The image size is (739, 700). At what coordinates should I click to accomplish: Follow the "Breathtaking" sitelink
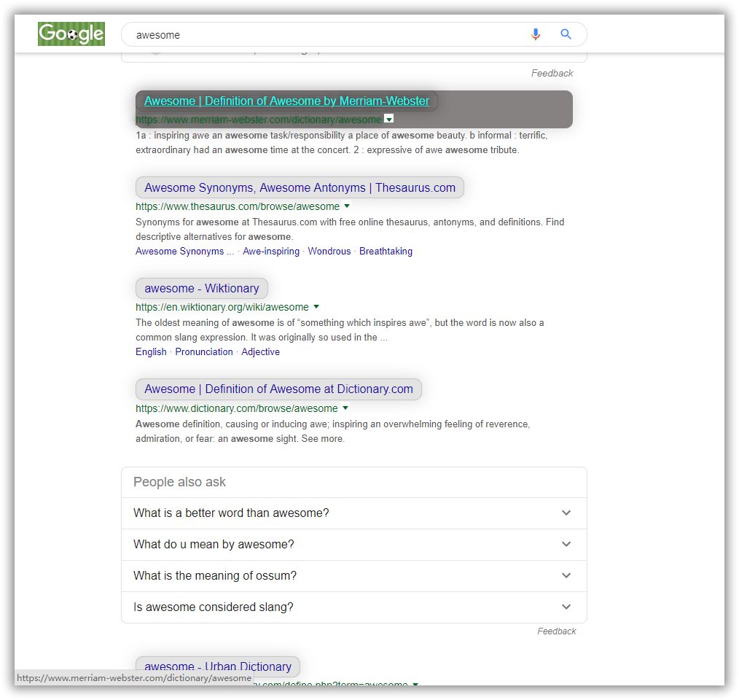[x=386, y=252]
